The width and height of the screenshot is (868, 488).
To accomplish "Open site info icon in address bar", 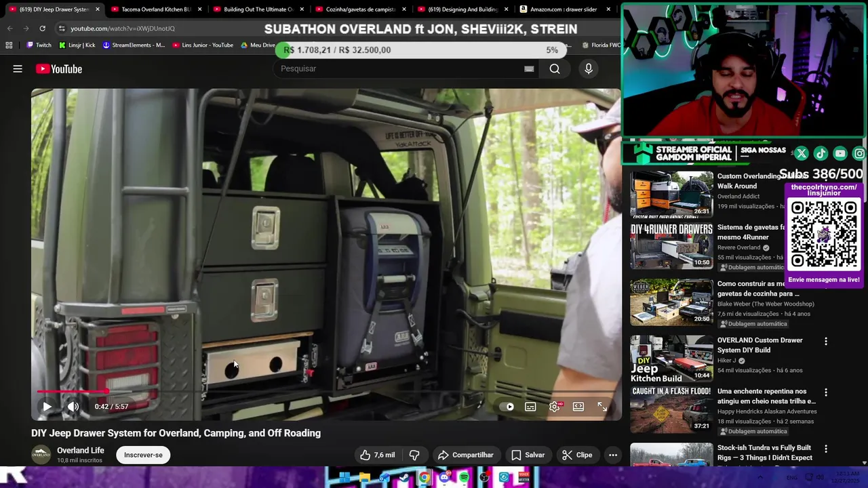I will (61, 28).
